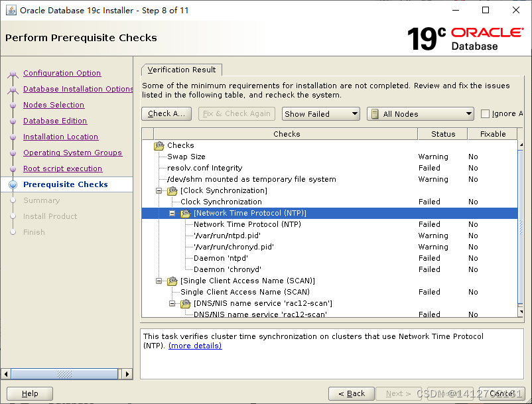Go to the Database Edition step
Viewport: 532px width, 404px height.
pos(55,121)
